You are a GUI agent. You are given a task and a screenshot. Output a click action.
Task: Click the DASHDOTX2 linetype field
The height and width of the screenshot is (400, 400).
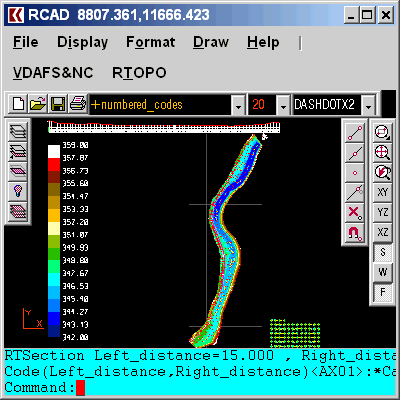[x=327, y=105]
